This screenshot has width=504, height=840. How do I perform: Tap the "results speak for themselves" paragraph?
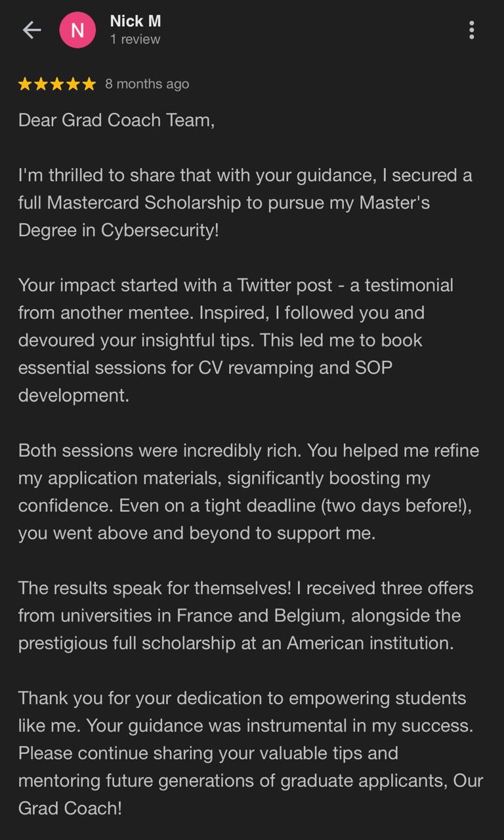click(245, 616)
